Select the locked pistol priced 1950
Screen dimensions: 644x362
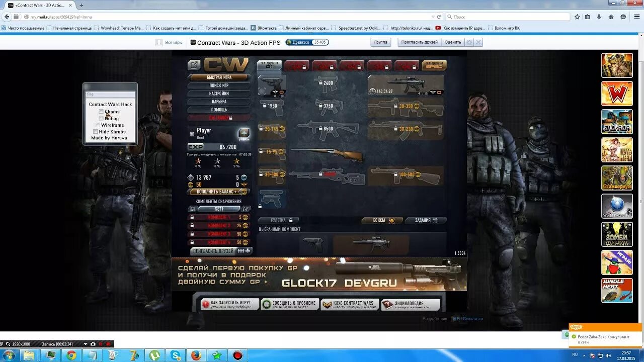pyautogui.click(x=272, y=107)
